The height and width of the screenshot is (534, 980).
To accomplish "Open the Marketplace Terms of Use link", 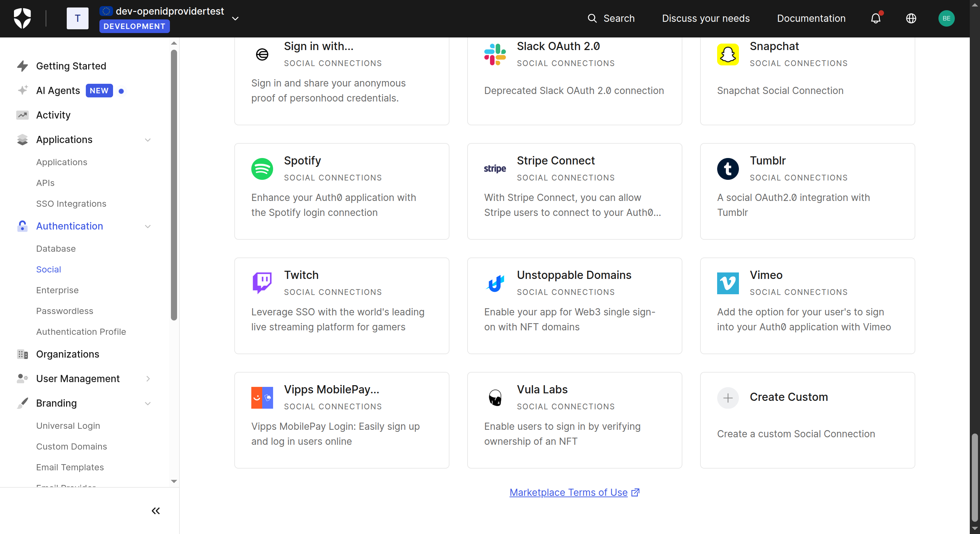I will coord(568,492).
